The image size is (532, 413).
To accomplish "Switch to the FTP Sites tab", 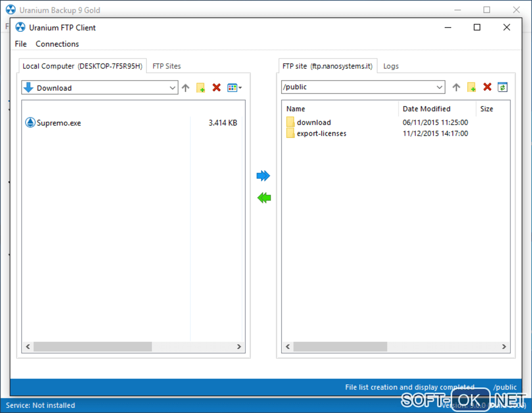I will point(166,66).
